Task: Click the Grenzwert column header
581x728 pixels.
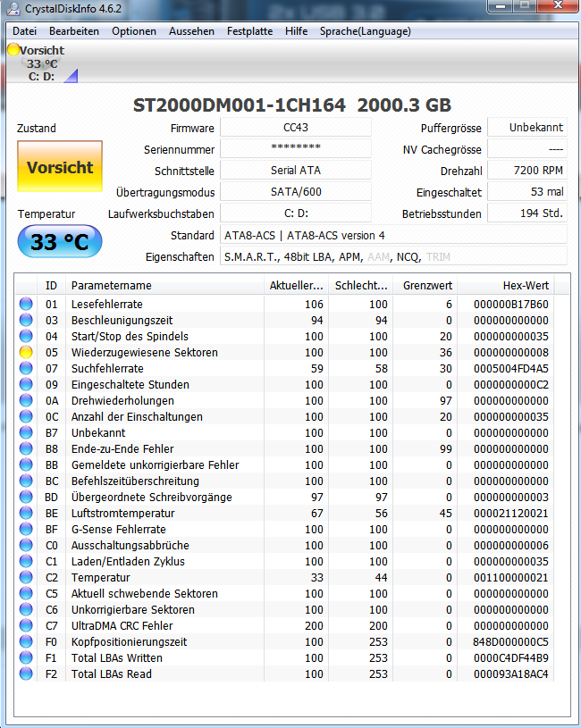Action: tap(425, 285)
